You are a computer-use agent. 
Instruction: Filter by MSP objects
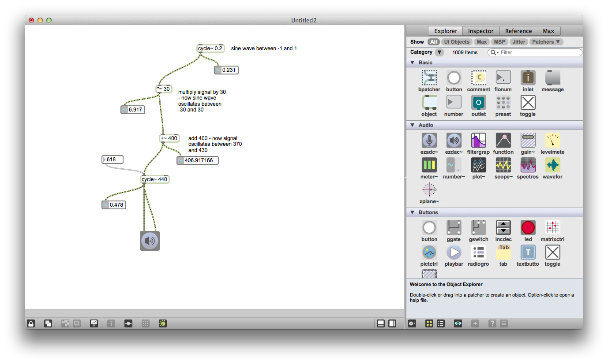point(499,42)
